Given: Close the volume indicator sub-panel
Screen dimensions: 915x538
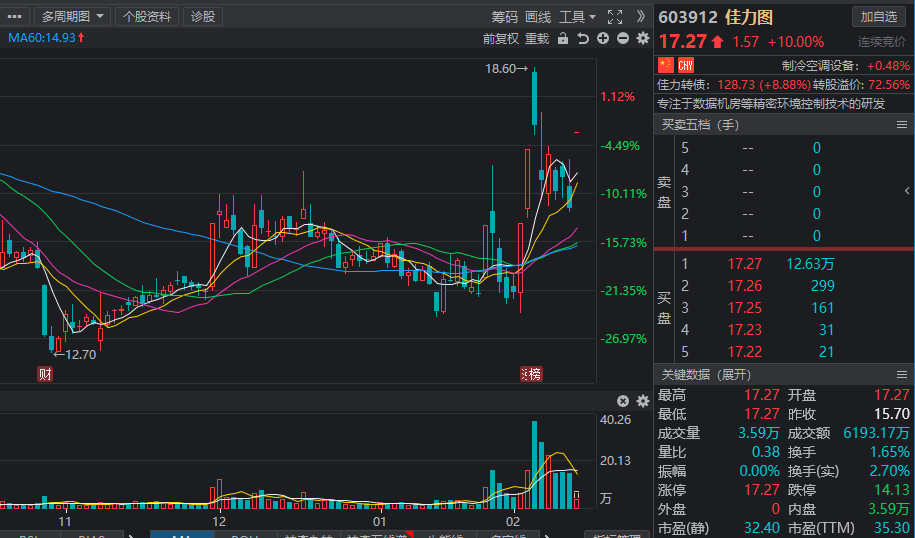Looking at the screenshot, I should point(623,401).
